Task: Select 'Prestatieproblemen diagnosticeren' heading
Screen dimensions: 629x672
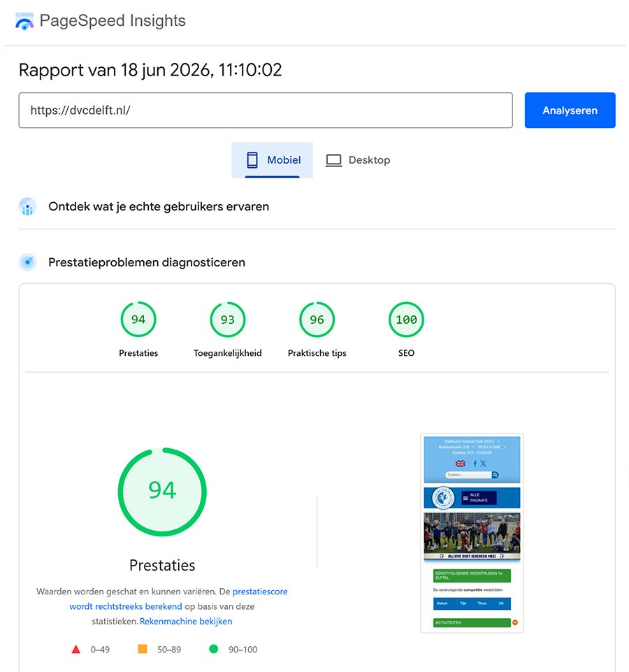Action: (x=147, y=262)
